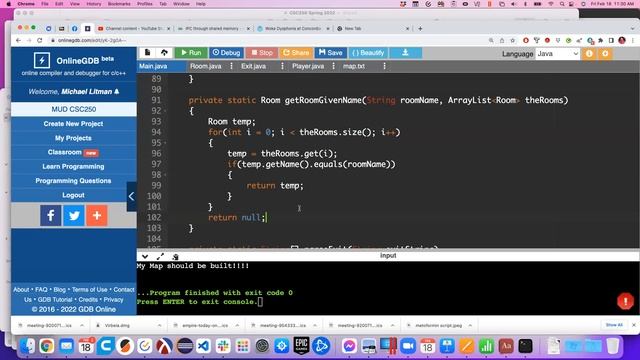Download the code with the arrow icon
The width and height of the screenshot is (640, 360).
pos(405,53)
